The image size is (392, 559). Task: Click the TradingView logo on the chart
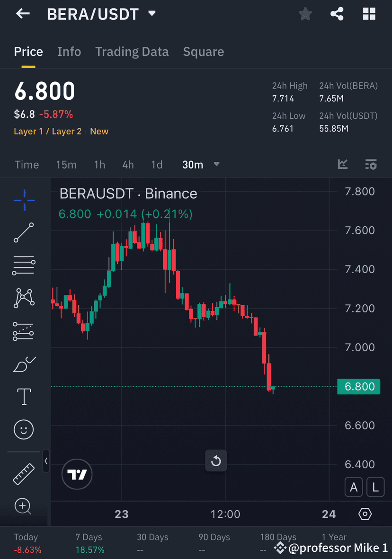click(x=77, y=474)
